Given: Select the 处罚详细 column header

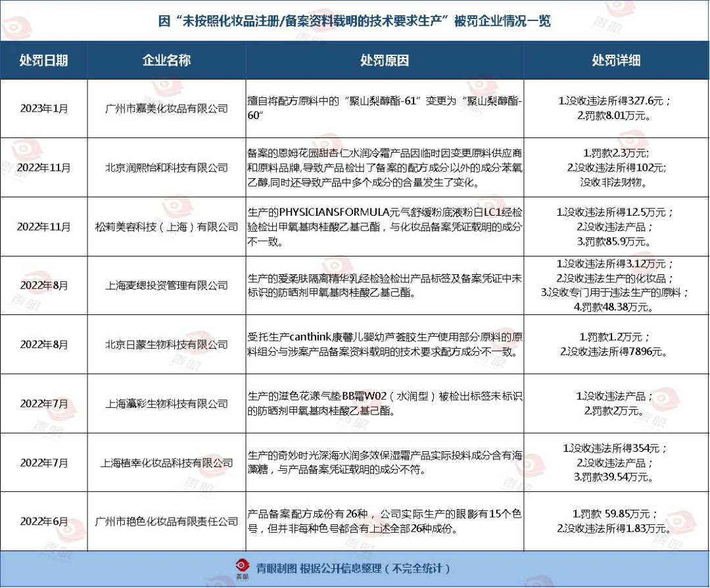Looking at the screenshot, I should (x=616, y=61).
